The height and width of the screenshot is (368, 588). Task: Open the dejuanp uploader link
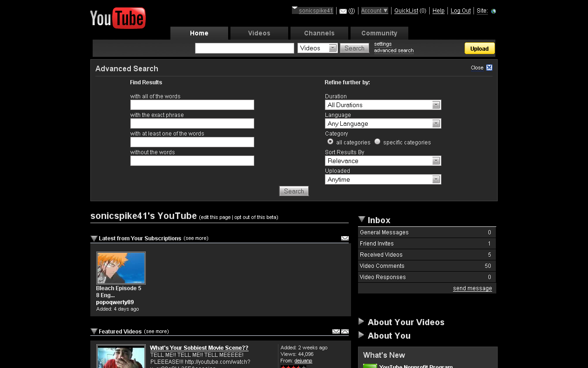point(303,361)
